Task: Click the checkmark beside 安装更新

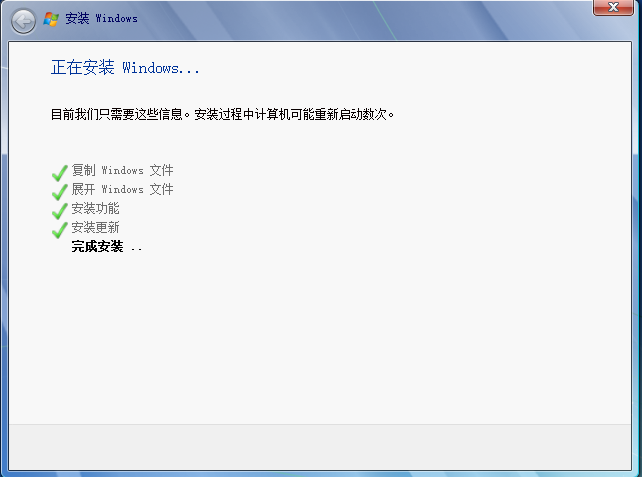Action: [x=59, y=230]
